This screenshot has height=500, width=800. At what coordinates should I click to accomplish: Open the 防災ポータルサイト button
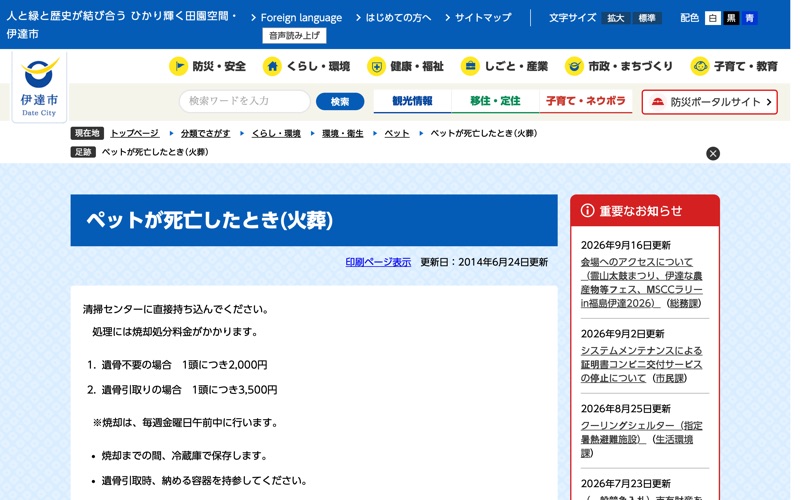coord(709,102)
